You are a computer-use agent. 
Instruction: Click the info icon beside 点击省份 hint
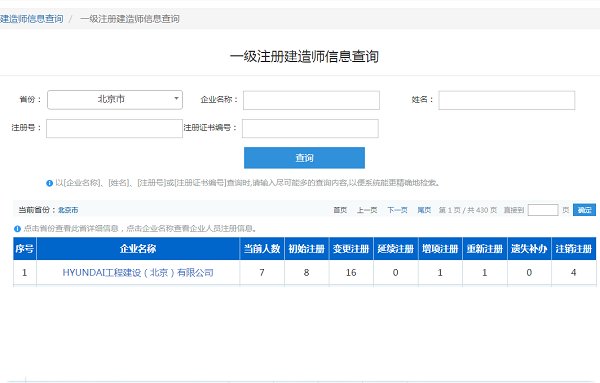17,229
